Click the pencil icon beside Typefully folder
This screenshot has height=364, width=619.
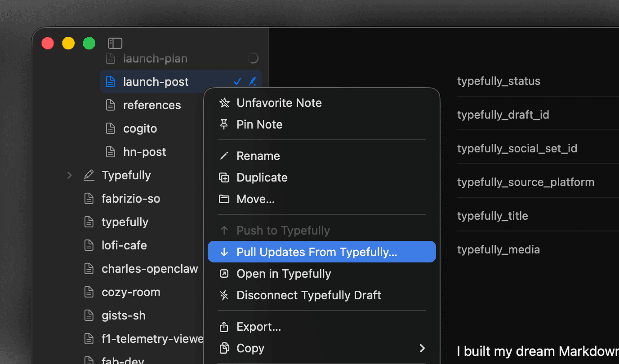coord(89,175)
